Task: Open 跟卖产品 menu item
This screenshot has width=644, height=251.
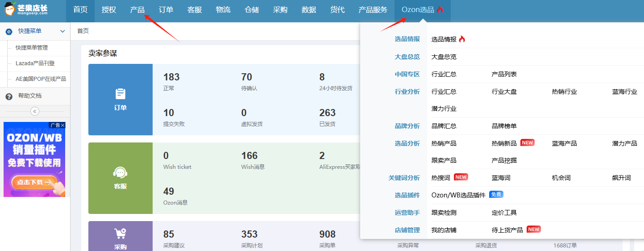Action: (x=444, y=160)
